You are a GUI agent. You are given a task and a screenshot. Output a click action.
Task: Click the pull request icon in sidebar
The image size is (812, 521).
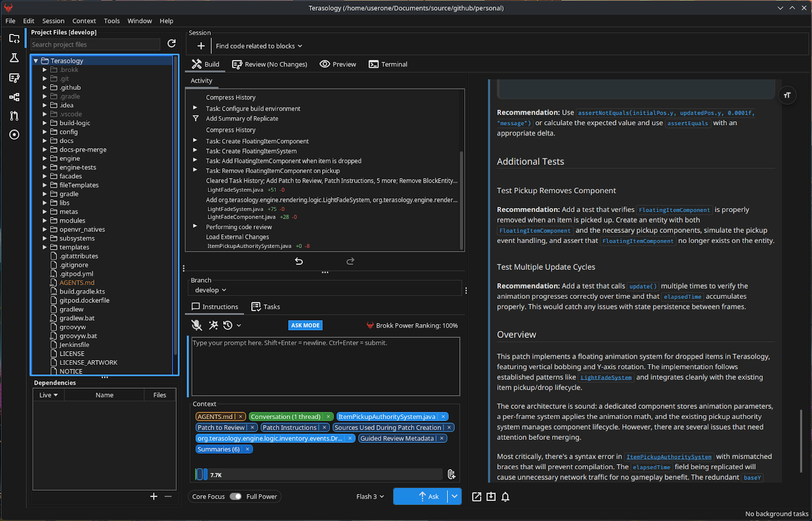14,116
